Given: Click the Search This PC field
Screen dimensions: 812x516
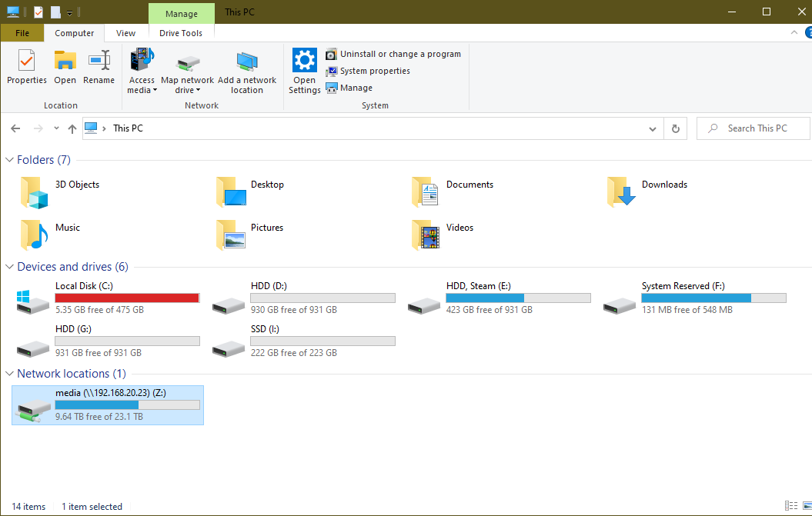Looking at the screenshot, I should tap(754, 128).
